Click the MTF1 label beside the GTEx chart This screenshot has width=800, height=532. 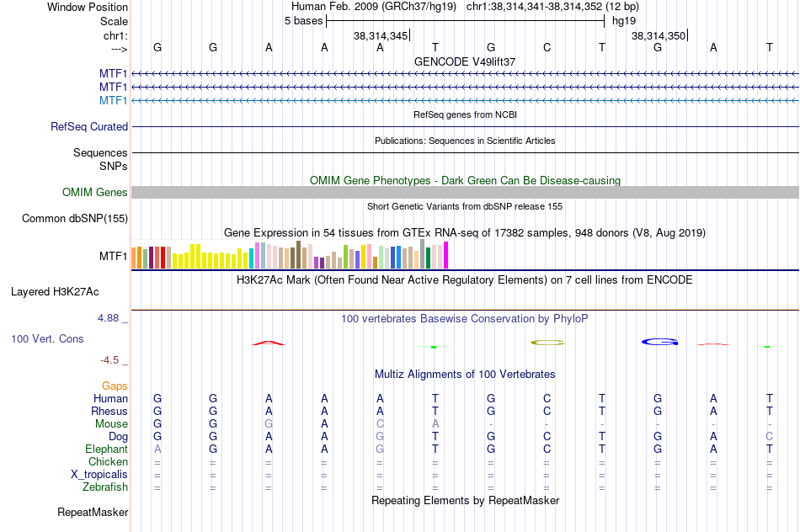tap(114, 256)
